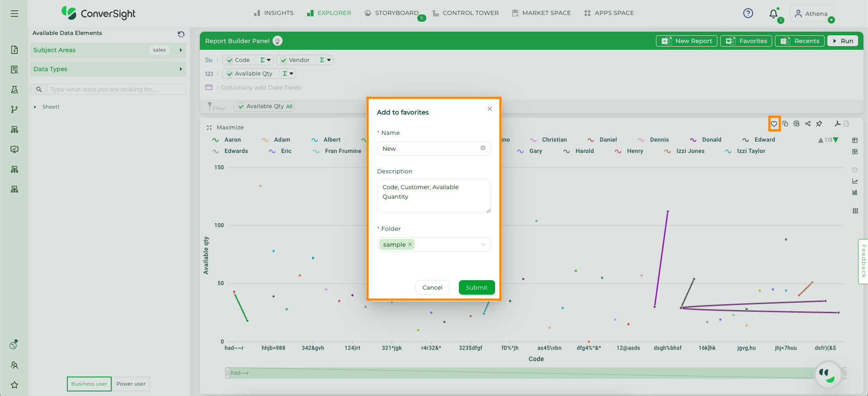Toggle the Vendor field checkbox
868x396 pixels.
point(283,60)
